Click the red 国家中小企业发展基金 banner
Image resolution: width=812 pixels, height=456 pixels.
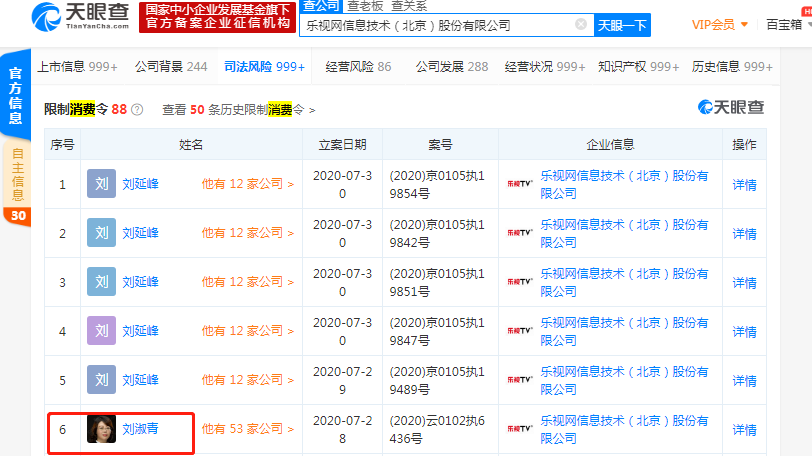tap(217, 17)
